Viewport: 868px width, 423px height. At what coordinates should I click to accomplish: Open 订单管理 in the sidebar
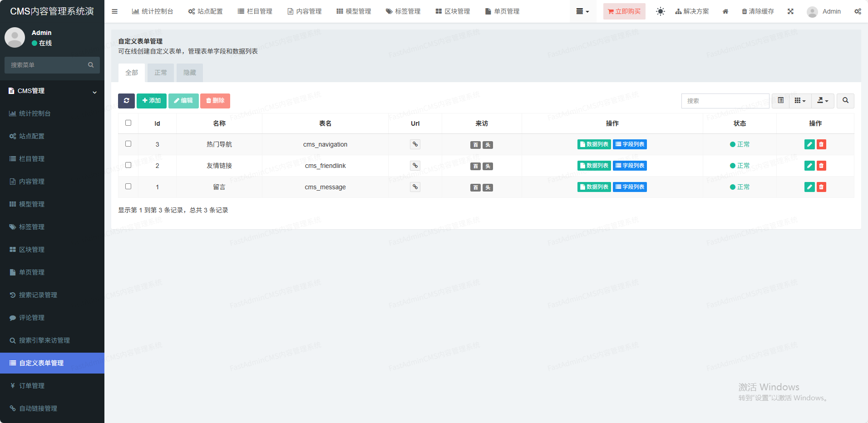[32, 386]
